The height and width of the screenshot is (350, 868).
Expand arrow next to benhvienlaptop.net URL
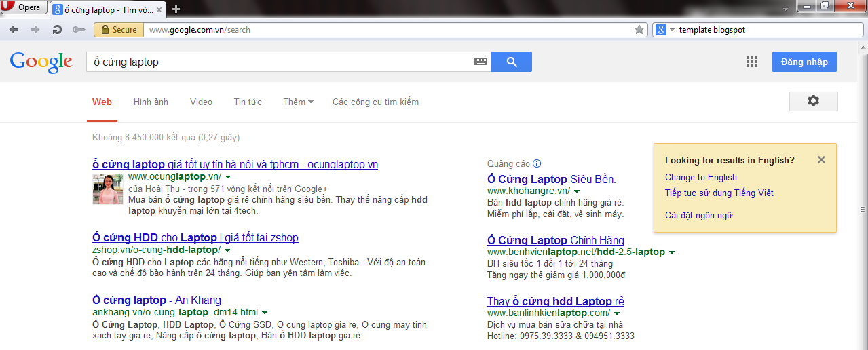(672, 252)
